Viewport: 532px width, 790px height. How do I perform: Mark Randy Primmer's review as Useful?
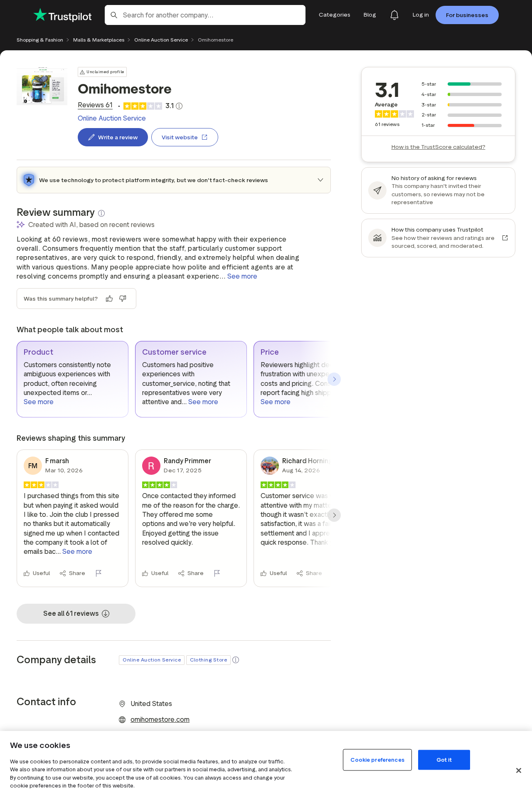(x=155, y=573)
